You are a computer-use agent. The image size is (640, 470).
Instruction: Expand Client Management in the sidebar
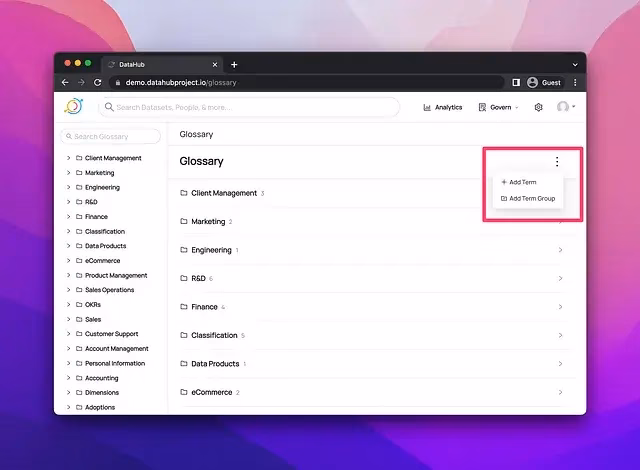pyautogui.click(x=68, y=158)
